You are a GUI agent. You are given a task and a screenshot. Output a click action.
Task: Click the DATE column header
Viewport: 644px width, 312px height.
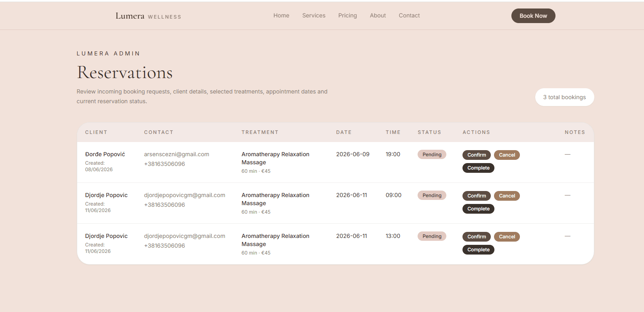344,132
